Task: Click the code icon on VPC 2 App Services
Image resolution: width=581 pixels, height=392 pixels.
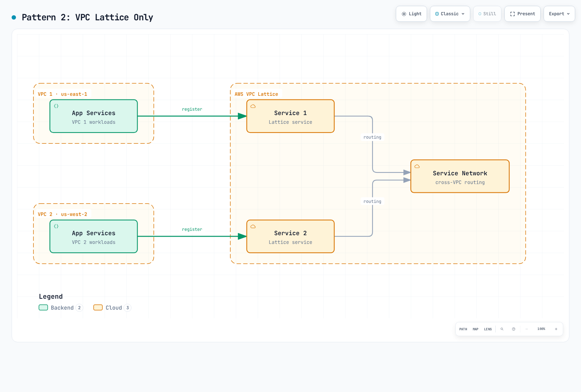Action: pos(56,226)
